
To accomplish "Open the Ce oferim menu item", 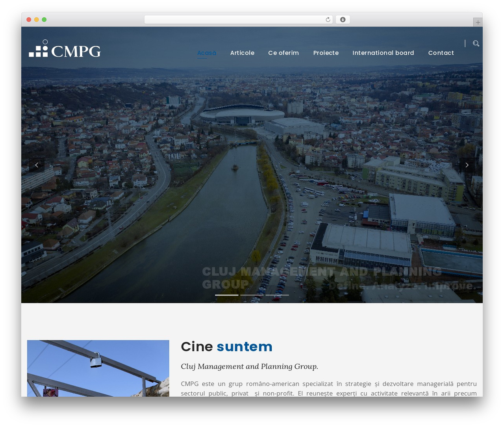I will pyautogui.click(x=283, y=53).
